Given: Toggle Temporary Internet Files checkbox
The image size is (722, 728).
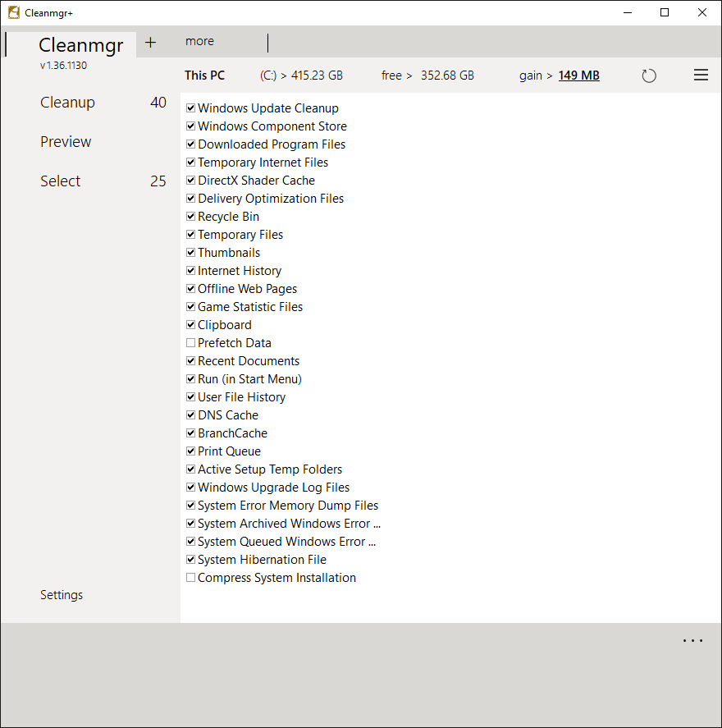Looking at the screenshot, I should [x=190, y=163].
